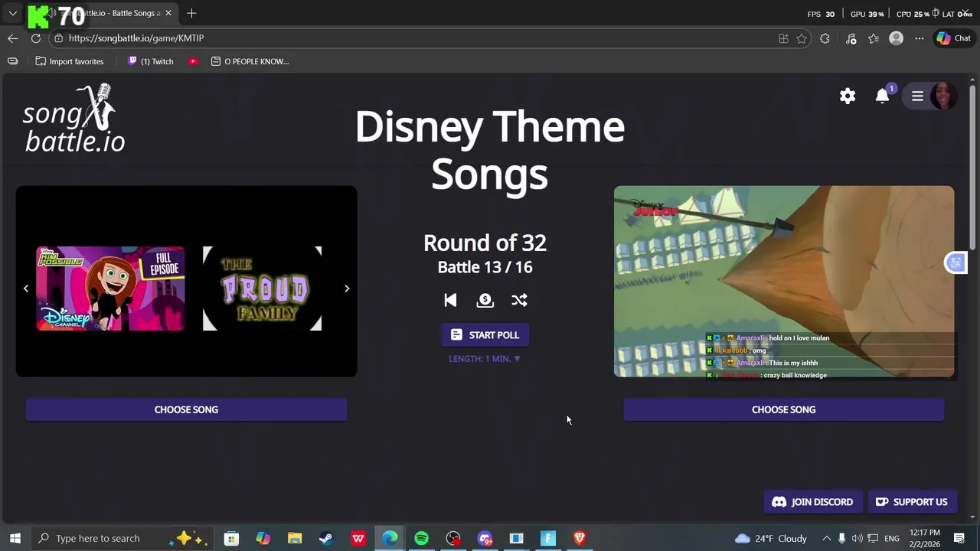This screenshot has height=551, width=980.
Task: Open the browser profile icon
Action: (x=896, y=38)
